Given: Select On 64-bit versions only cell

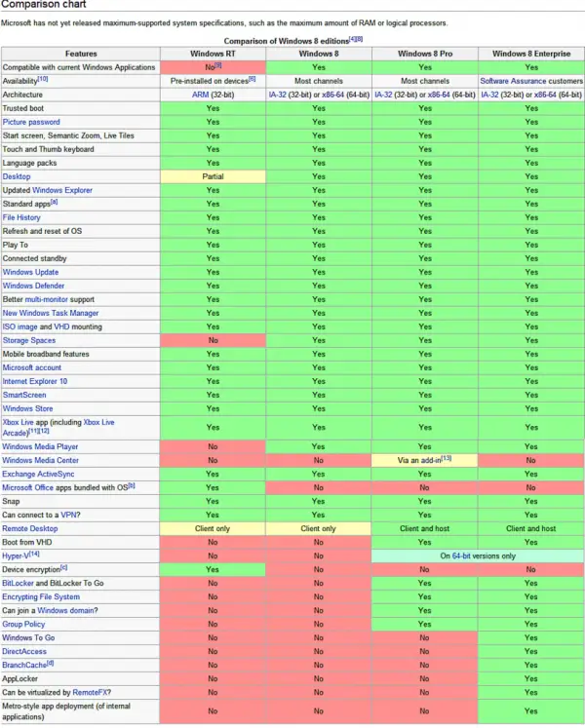Looking at the screenshot, I should point(478,556).
